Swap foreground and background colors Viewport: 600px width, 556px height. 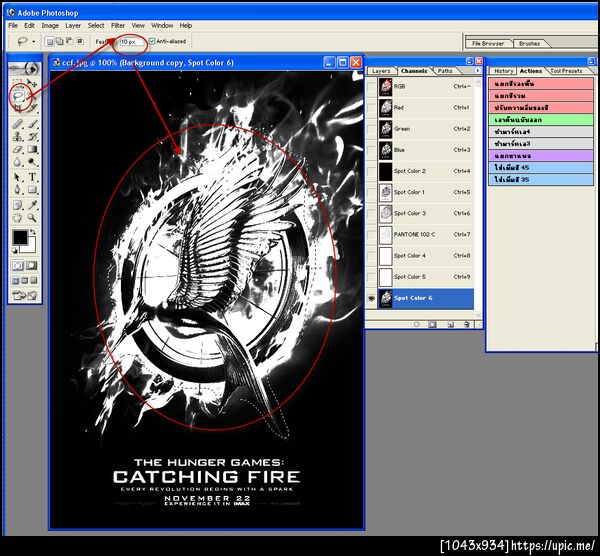33,232
